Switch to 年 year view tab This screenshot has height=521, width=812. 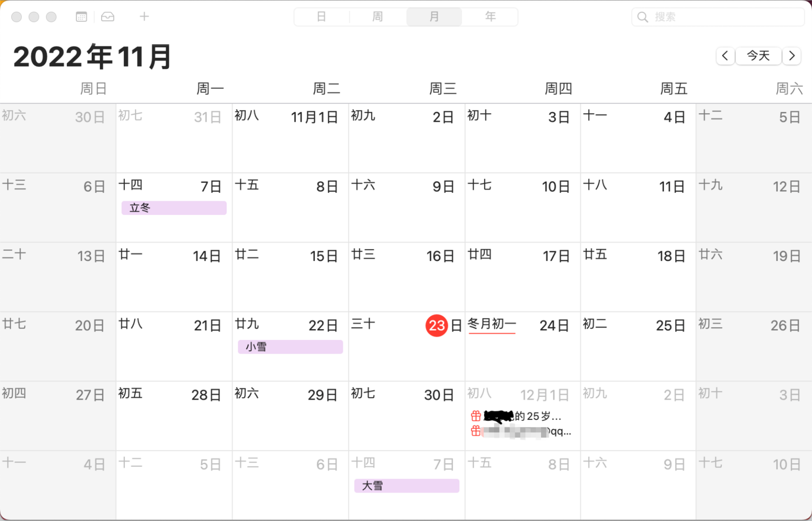tap(490, 17)
